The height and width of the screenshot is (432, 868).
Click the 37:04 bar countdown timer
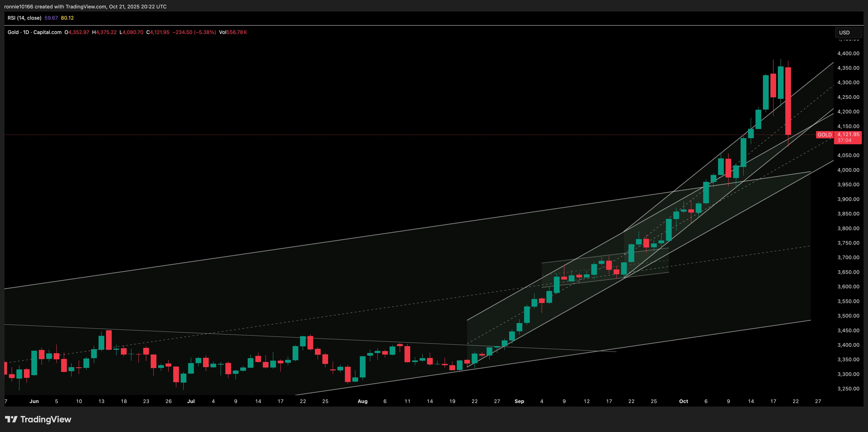click(844, 140)
